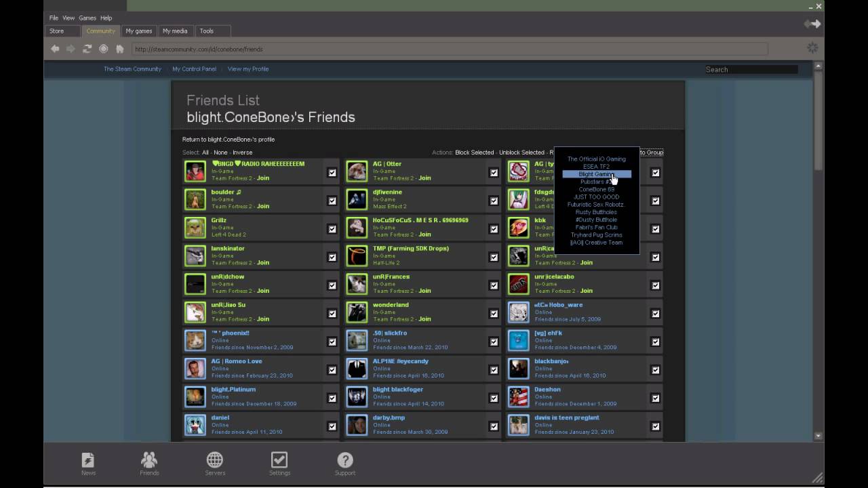Viewport: 868px width, 488px height.
Task: Go to the home page icon
Action: click(120, 49)
